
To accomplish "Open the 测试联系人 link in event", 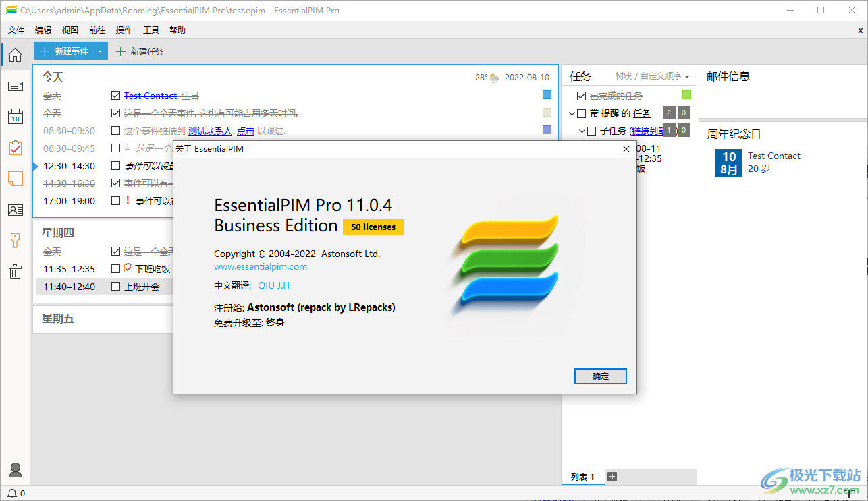I will pyautogui.click(x=210, y=131).
